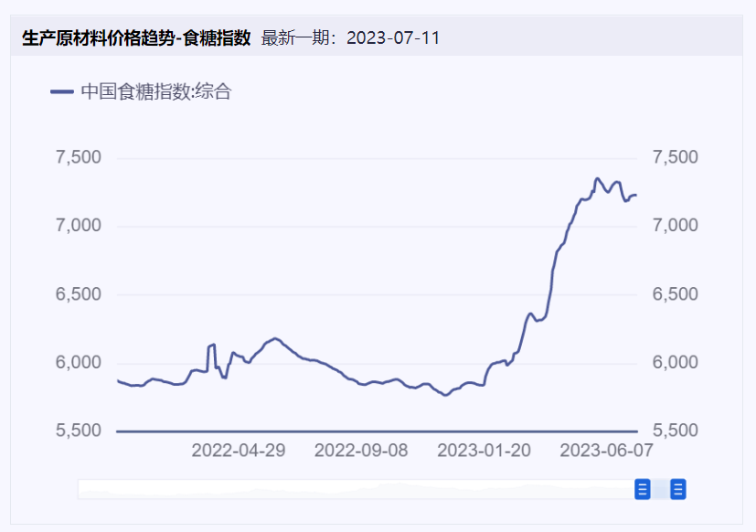Toggle the 中国食糖指数:综合 legend label
756x532 pixels.
[x=155, y=91]
